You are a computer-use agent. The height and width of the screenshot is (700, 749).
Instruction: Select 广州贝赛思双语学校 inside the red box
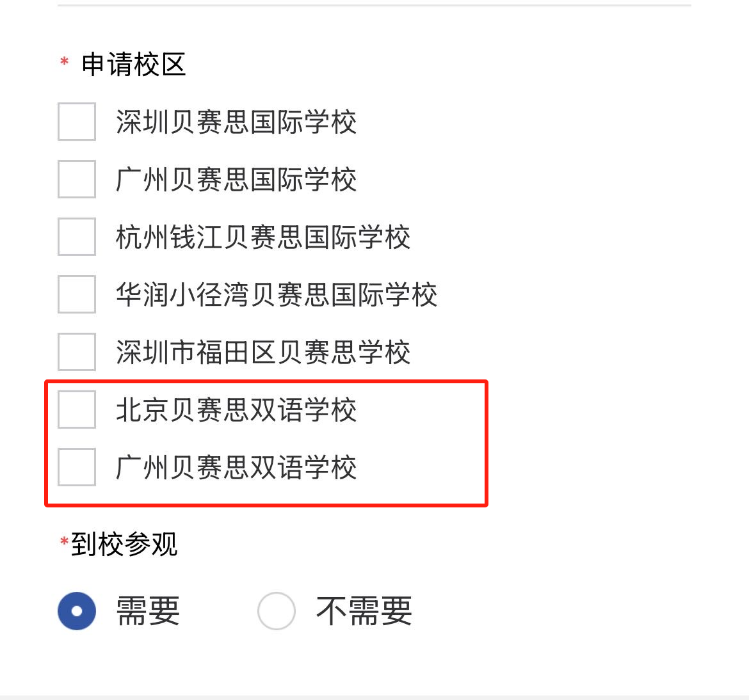pos(76,466)
